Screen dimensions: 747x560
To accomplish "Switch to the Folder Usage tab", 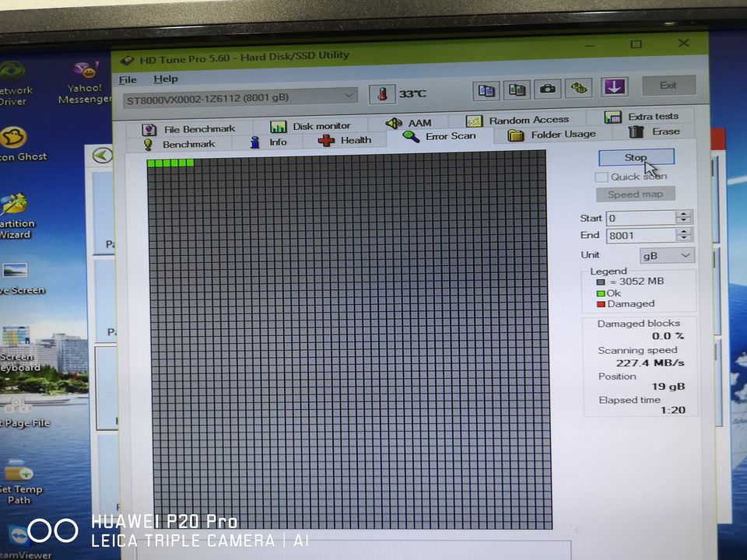I will [x=552, y=135].
